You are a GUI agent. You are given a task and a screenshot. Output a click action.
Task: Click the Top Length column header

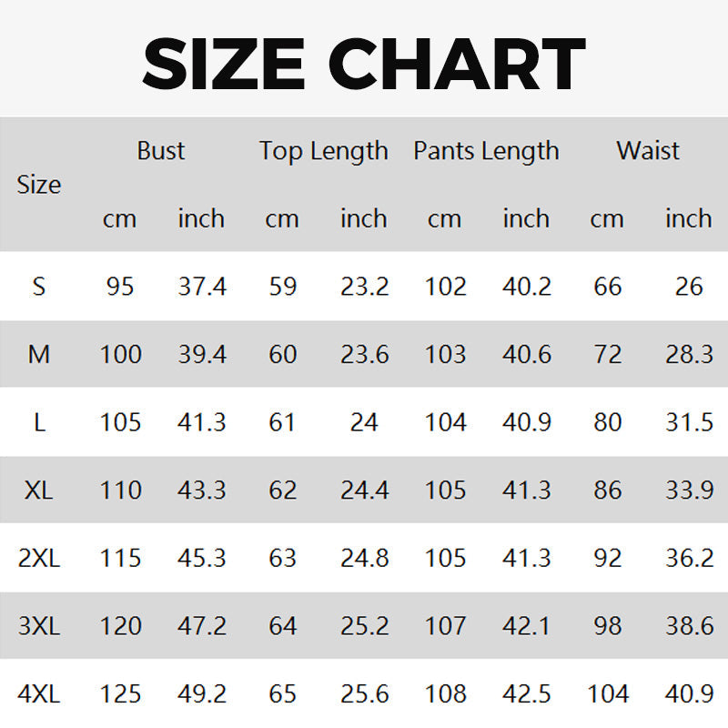[323, 150]
